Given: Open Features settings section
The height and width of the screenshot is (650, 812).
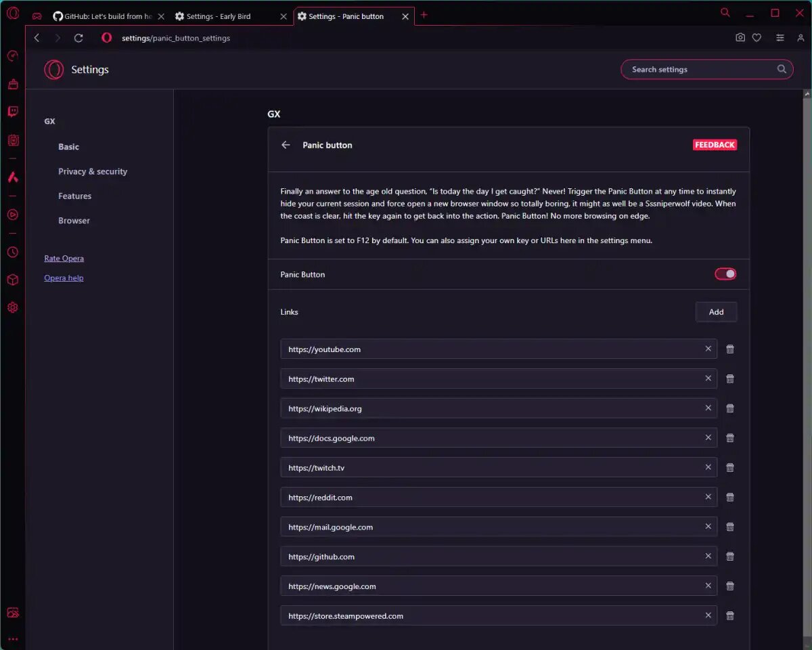Looking at the screenshot, I should [74, 196].
